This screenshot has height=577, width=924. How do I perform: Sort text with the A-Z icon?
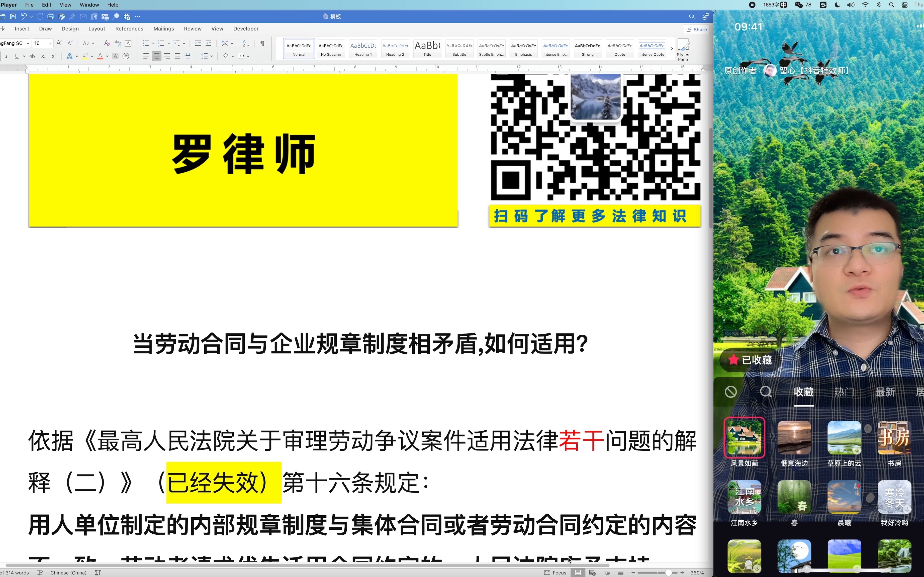[x=246, y=43]
